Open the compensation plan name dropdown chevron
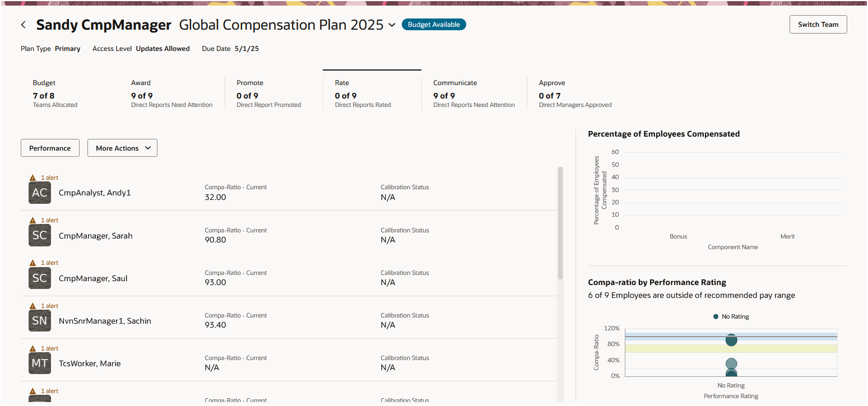 (x=392, y=25)
